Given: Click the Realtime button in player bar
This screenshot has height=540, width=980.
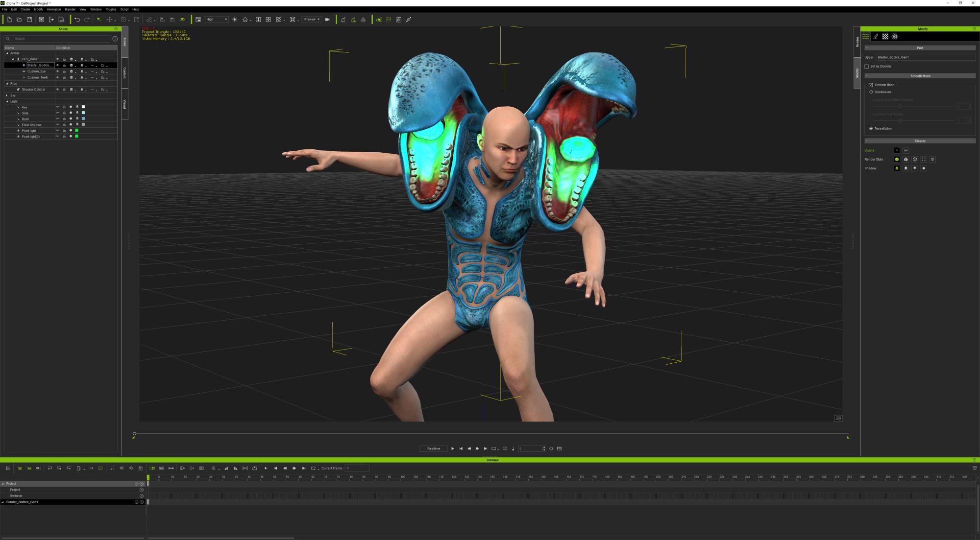Looking at the screenshot, I should pyautogui.click(x=434, y=448).
